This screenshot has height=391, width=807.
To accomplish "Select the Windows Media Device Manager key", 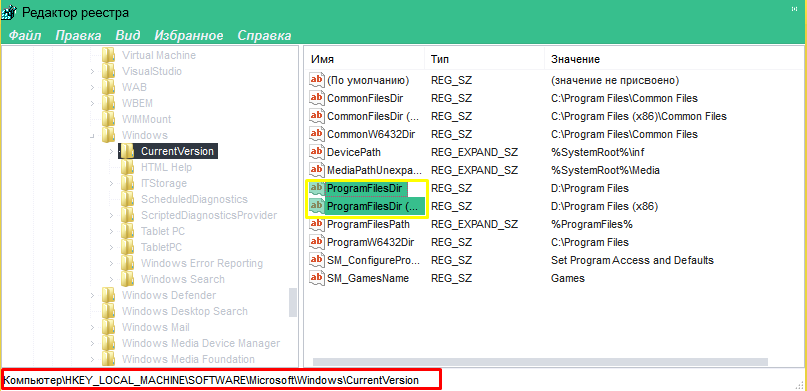I will point(201,343).
